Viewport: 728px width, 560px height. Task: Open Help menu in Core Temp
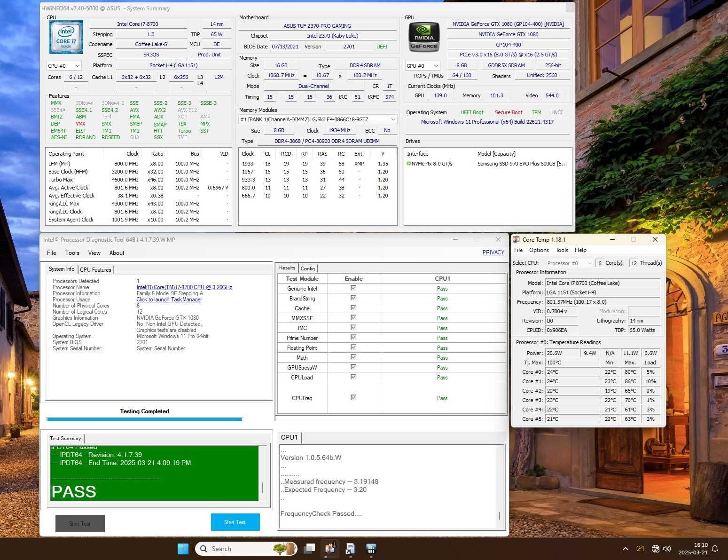pyautogui.click(x=580, y=250)
